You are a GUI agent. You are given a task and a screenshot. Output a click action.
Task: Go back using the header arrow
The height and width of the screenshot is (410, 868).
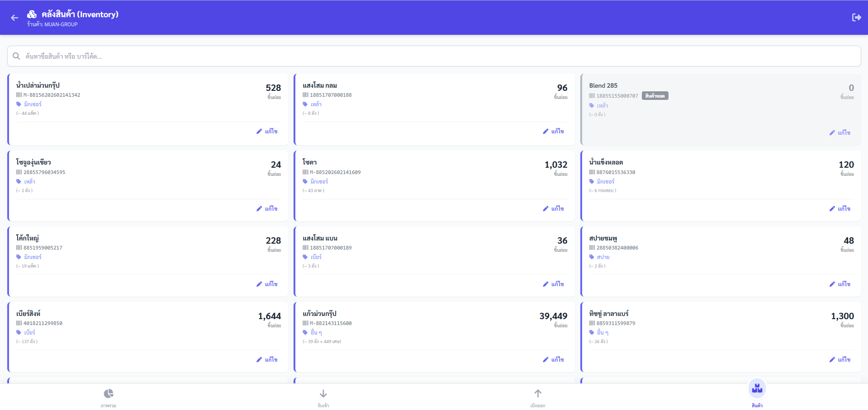14,18
